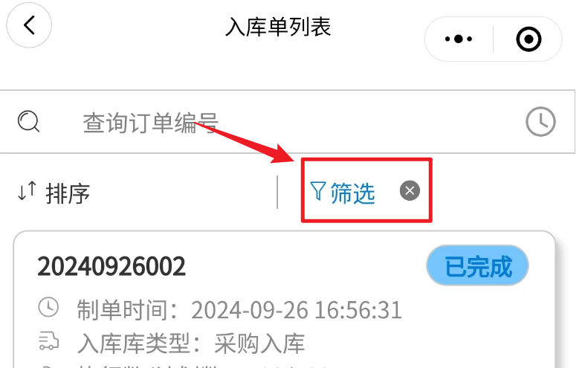Open search history clock icon
The width and height of the screenshot is (588, 368).
point(540,121)
